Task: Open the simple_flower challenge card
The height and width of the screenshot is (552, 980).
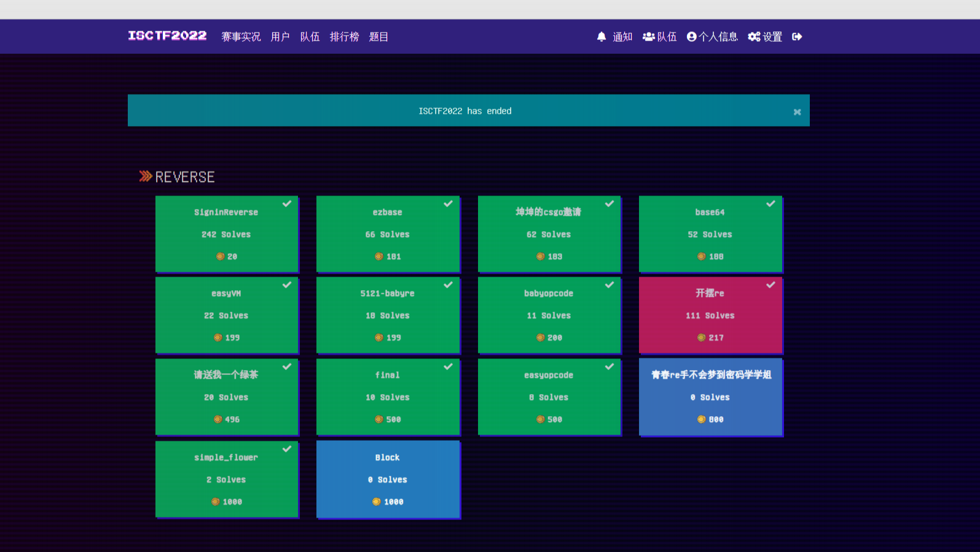Action: coord(227,479)
